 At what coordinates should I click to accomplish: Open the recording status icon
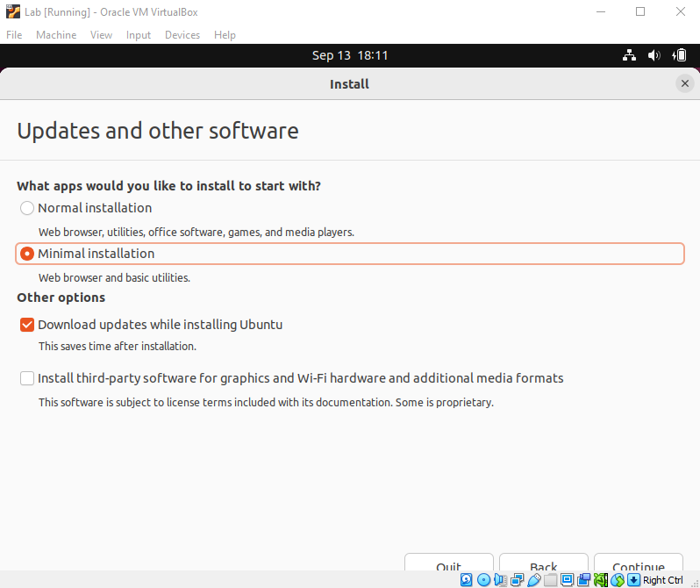(x=583, y=580)
